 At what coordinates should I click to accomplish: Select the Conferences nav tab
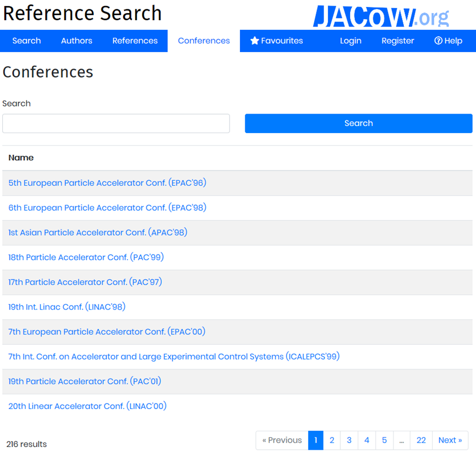pyautogui.click(x=204, y=41)
